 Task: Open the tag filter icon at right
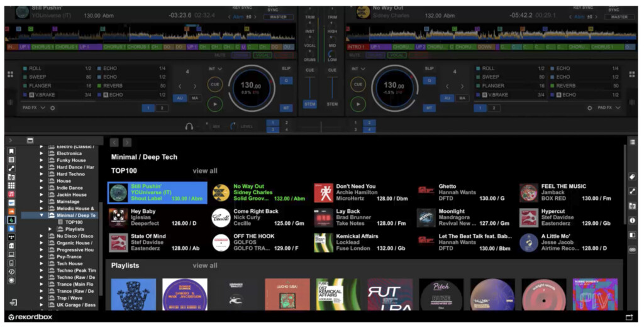[633, 177]
